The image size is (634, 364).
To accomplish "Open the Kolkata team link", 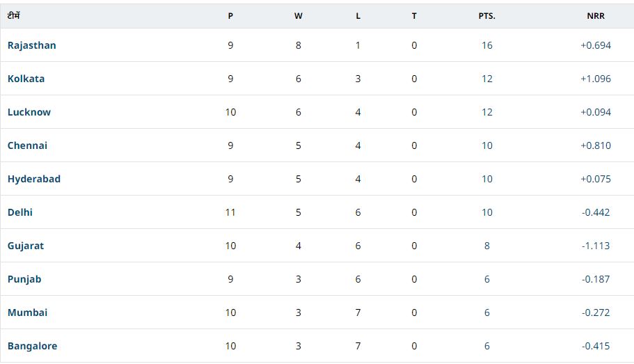I will (26, 79).
